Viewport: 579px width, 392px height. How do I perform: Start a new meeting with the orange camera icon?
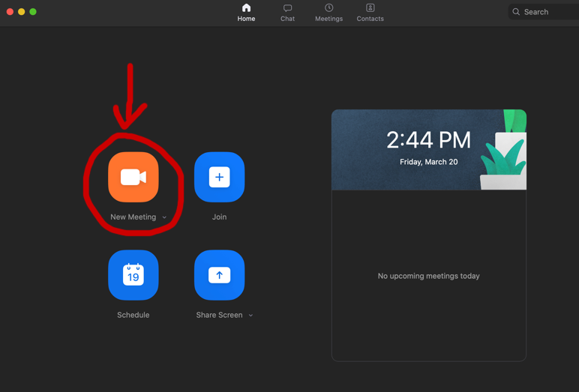pyautogui.click(x=133, y=177)
